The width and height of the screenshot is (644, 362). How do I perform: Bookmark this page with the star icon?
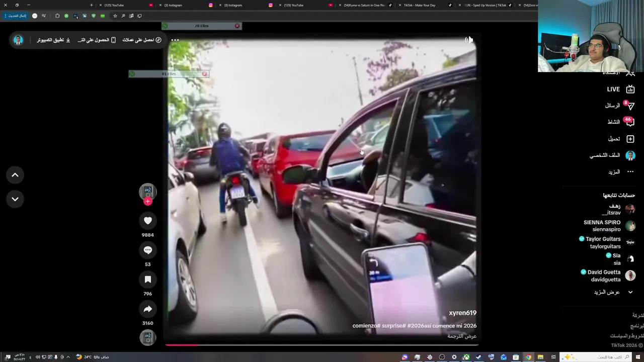tap(115, 16)
